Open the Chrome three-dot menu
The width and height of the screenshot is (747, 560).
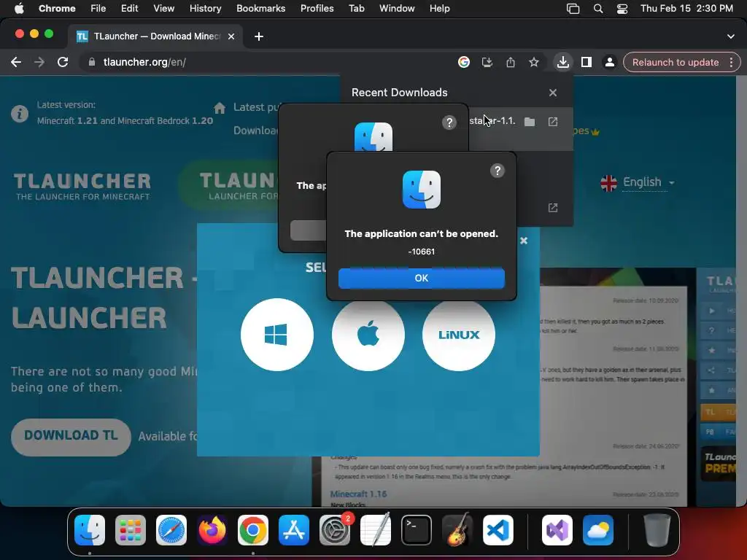tap(731, 63)
